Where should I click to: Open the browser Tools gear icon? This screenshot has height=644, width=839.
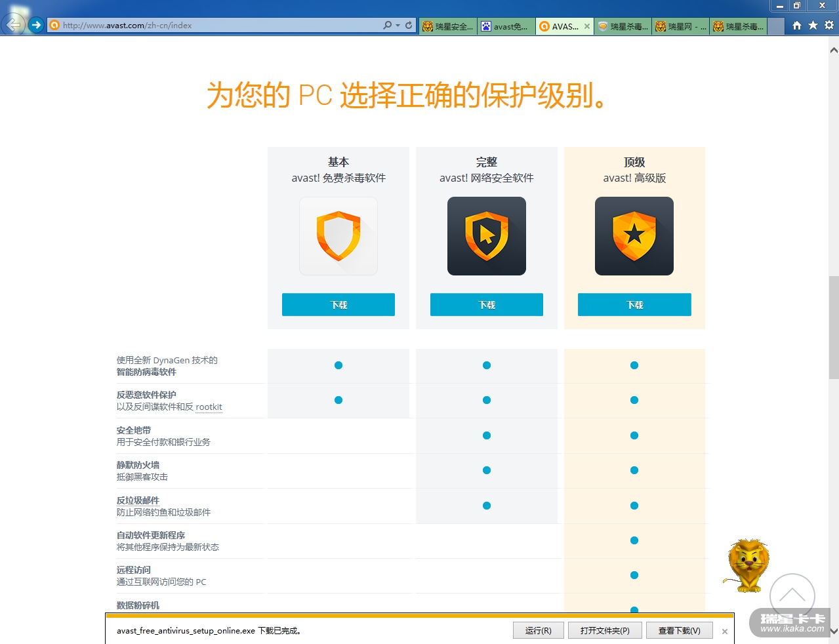tap(829, 26)
